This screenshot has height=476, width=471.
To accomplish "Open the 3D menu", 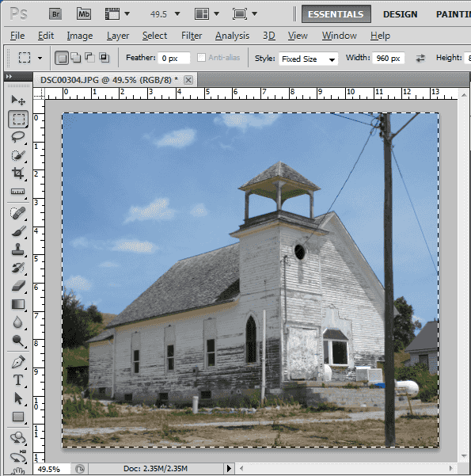I will [269, 36].
